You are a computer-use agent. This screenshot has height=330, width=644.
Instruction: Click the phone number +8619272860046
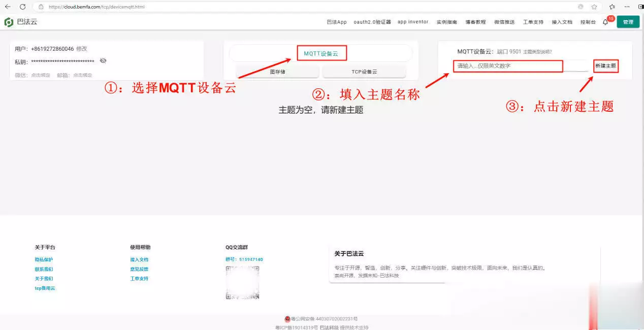(x=52, y=49)
